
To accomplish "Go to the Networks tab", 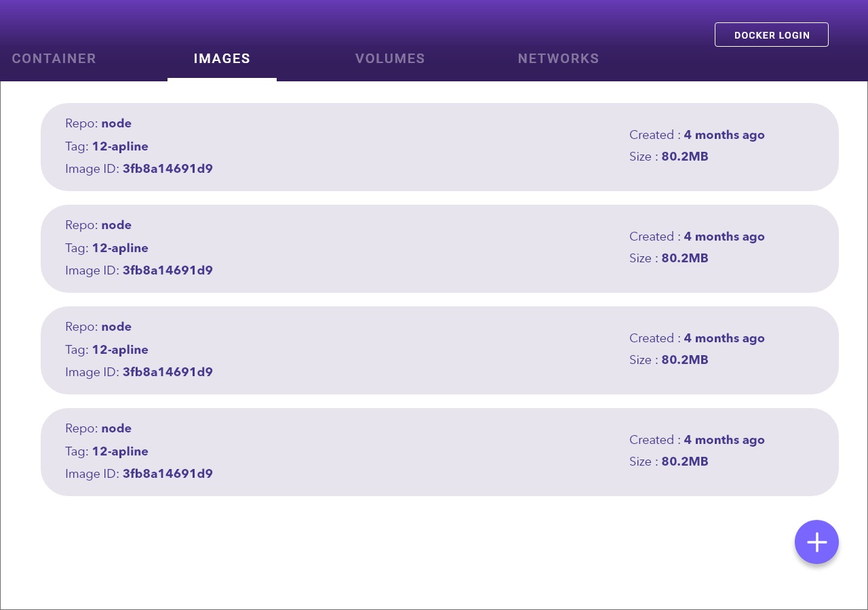I will 558,59.
